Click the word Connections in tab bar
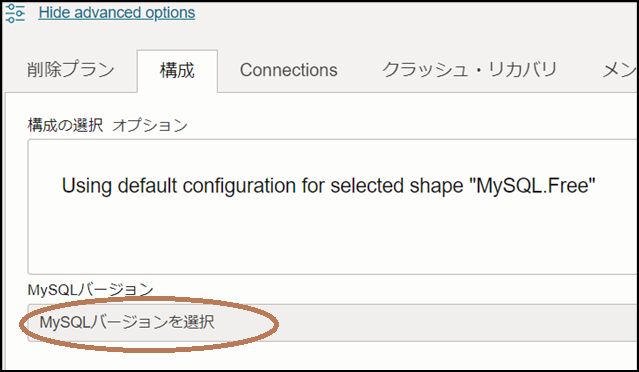This screenshot has width=639, height=372. [289, 70]
